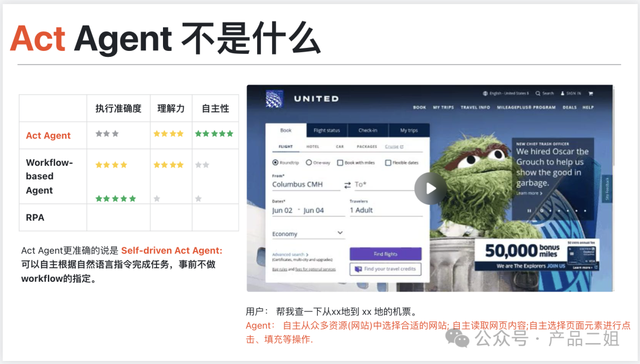
Task: Open the TRAVEL INFO navigation menu
Action: click(x=475, y=108)
